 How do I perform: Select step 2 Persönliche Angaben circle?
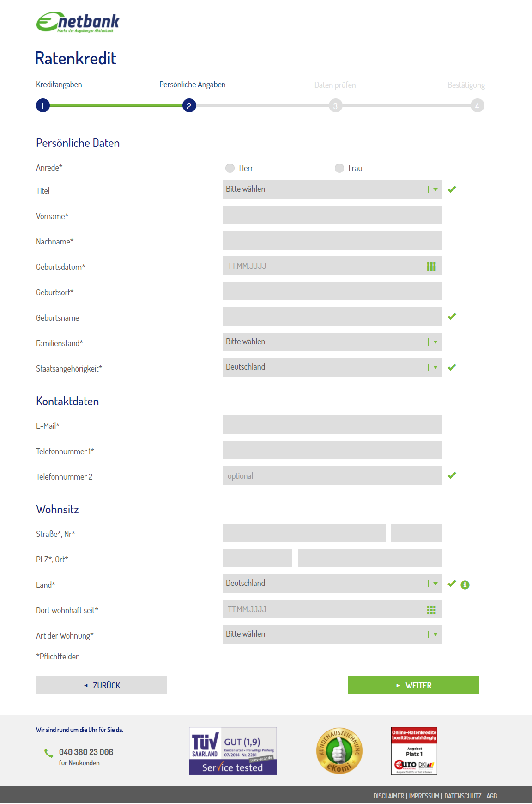tap(189, 105)
